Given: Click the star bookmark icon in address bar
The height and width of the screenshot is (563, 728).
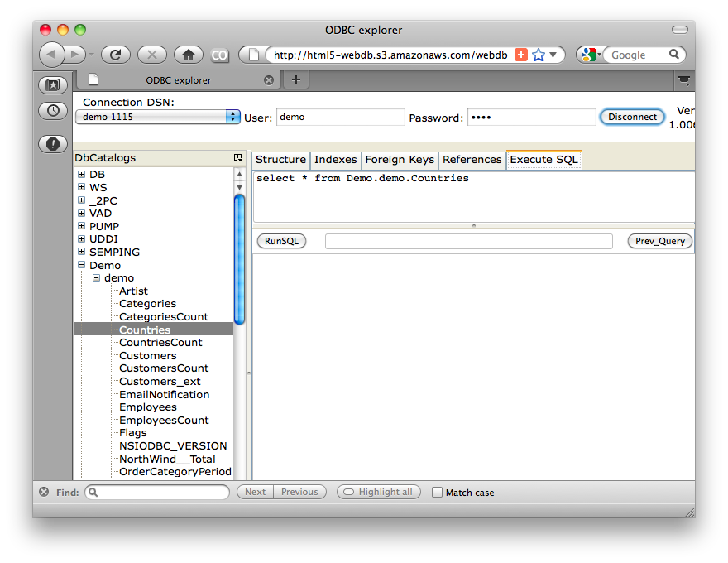Looking at the screenshot, I should point(539,55).
